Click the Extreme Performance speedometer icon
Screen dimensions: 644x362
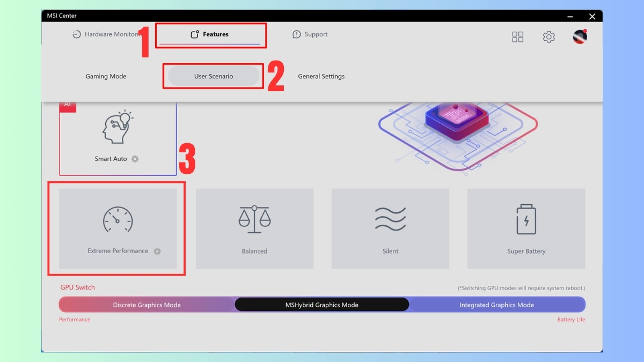(118, 219)
